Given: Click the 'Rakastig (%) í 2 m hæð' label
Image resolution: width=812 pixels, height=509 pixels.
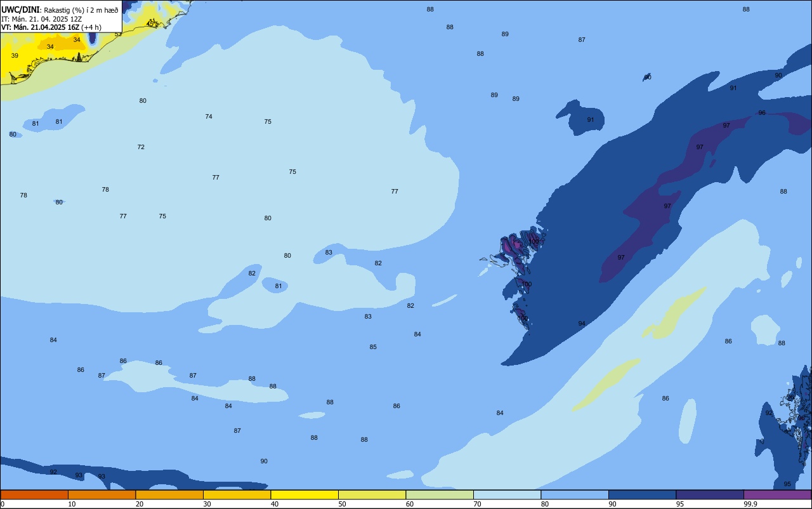Looking at the screenshot, I should [x=81, y=10].
